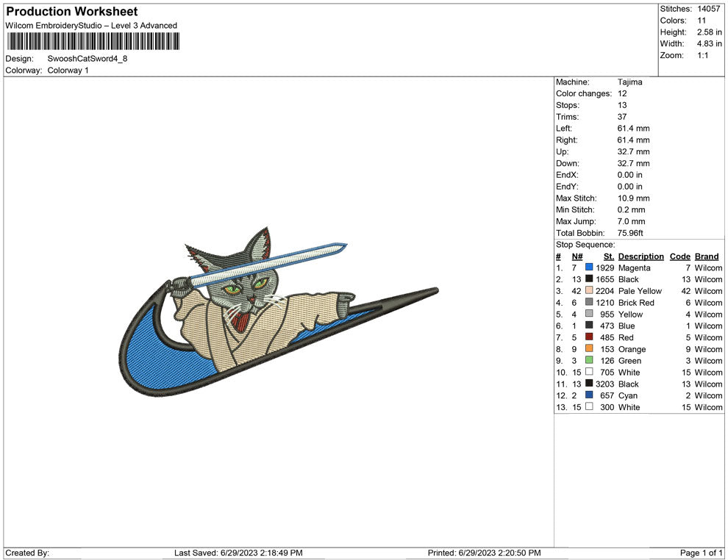Click the stitch count '1929'
728x560 pixels.
tap(605, 268)
